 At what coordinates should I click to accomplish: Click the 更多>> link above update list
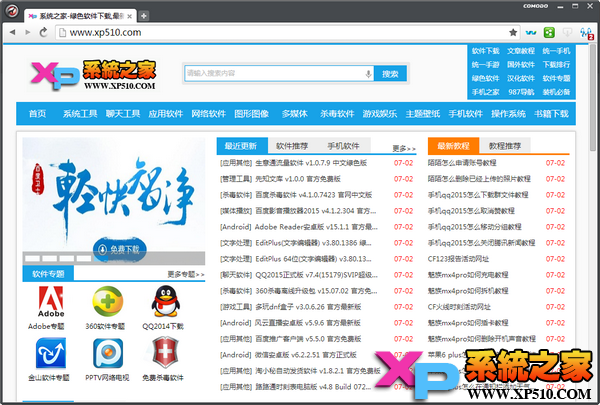pos(404,149)
